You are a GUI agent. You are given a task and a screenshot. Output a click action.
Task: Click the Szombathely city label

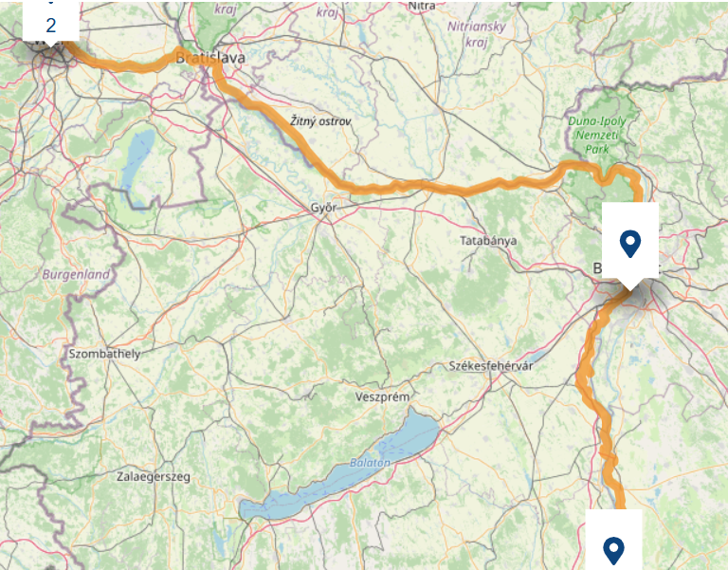click(104, 354)
